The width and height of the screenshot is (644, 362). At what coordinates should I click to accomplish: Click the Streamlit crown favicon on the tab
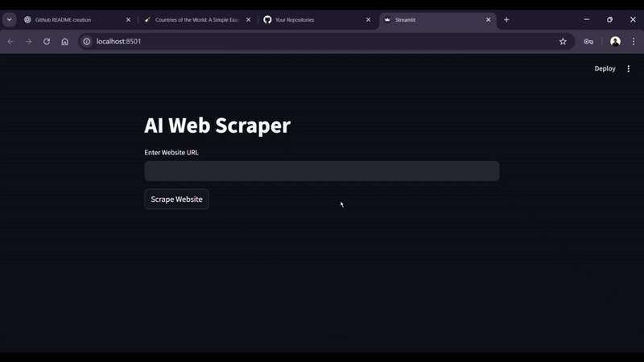387,19
